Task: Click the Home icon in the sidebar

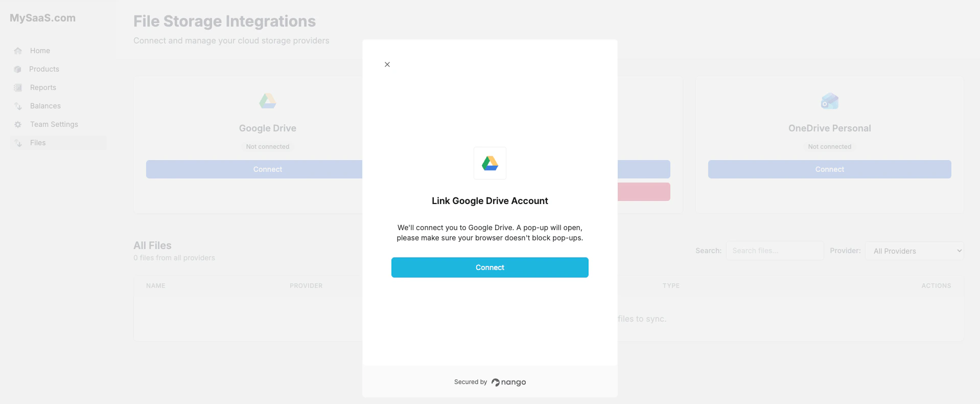Action: [18, 51]
